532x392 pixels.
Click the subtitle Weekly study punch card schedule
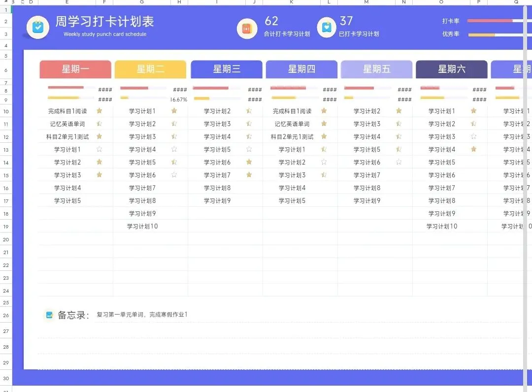pyautogui.click(x=105, y=34)
